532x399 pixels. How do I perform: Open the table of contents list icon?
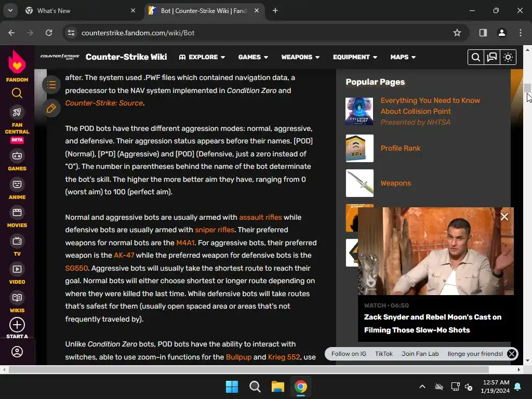click(51, 85)
